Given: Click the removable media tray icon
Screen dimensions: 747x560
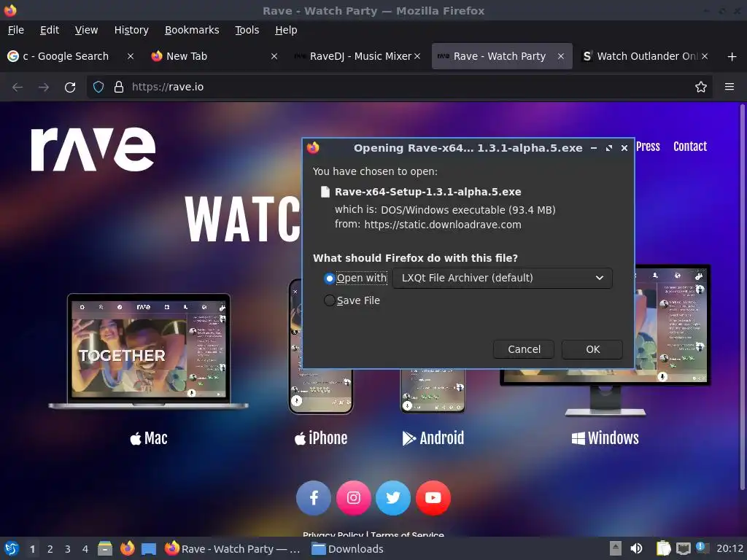Looking at the screenshot, I should coord(616,549).
